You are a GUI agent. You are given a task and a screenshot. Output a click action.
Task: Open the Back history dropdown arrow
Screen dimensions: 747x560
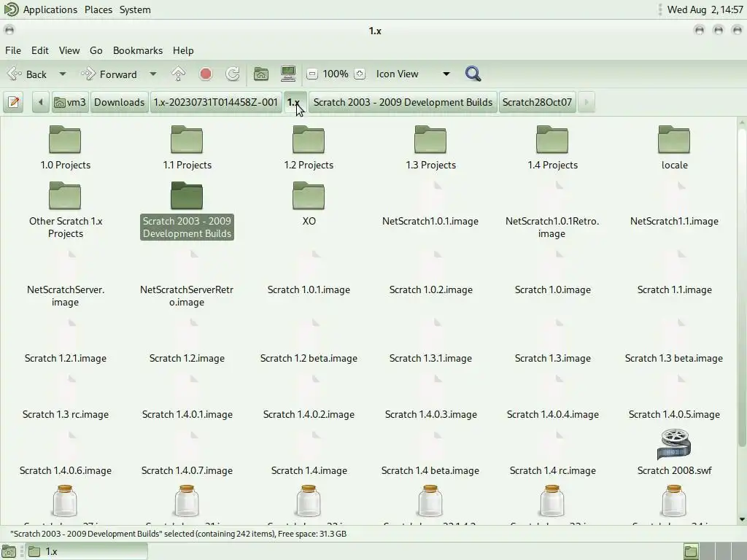(63, 74)
